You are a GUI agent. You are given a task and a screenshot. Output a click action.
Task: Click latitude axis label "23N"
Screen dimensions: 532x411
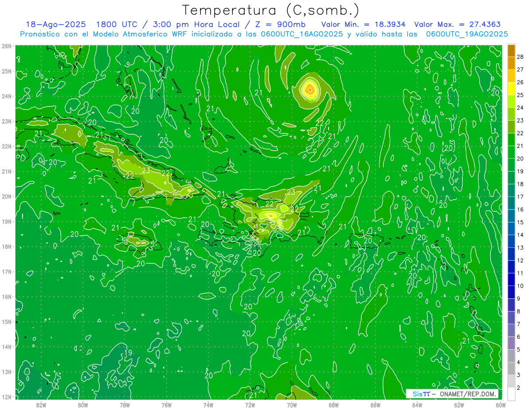click(7, 121)
